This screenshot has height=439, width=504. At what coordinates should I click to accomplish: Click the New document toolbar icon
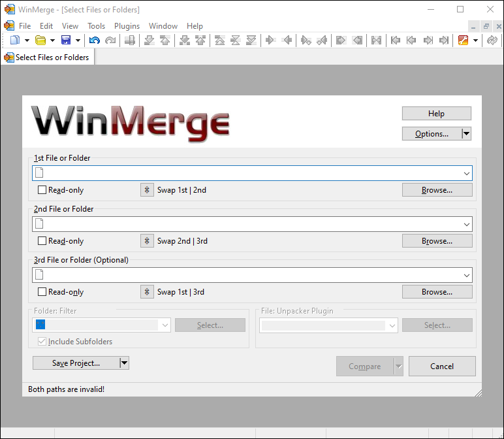(x=15, y=41)
